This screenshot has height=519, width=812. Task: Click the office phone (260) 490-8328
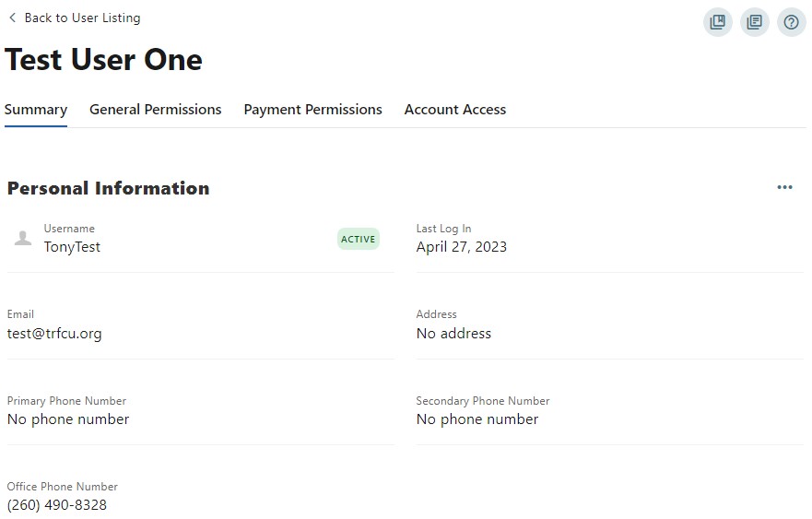(57, 505)
